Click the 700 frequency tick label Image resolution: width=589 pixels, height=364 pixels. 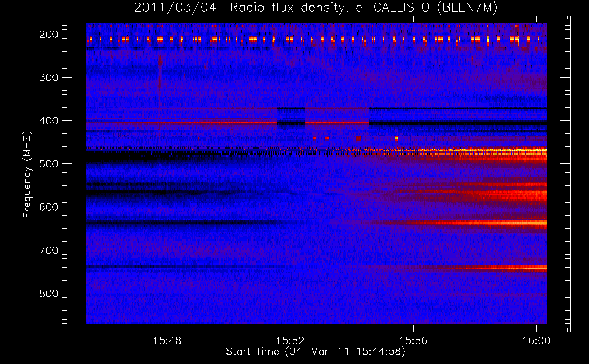pyautogui.click(x=49, y=250)
